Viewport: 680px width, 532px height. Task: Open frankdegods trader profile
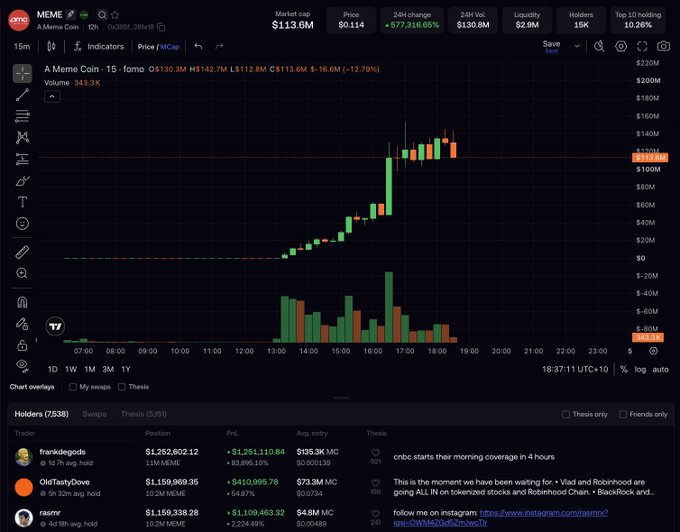[x=62, y=452]
